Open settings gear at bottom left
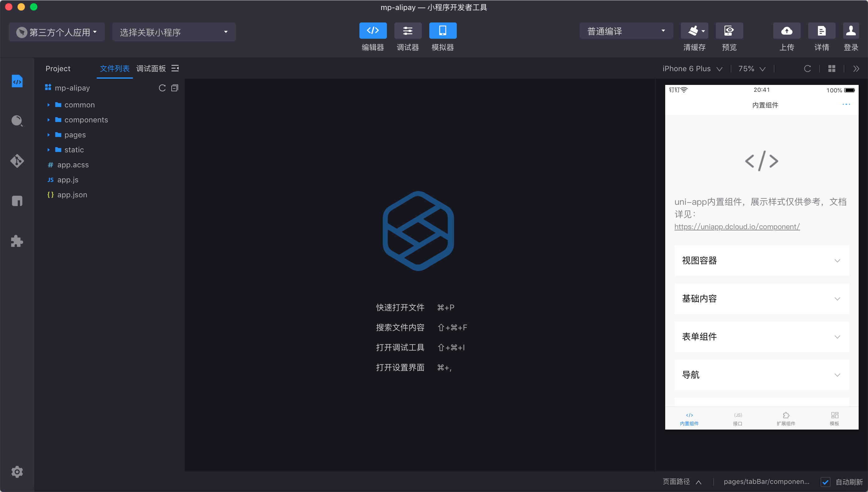 tap(17, 472)
